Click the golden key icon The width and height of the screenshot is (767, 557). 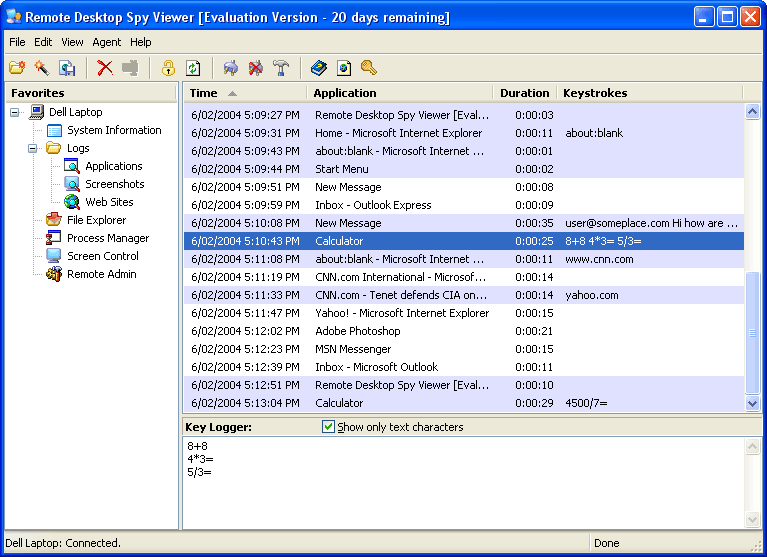click(x=369, y=67)
